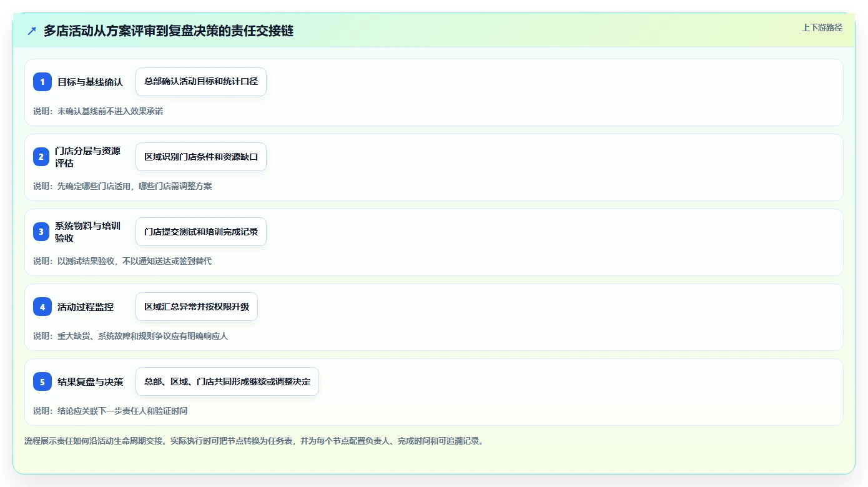Click the title 多店活动从方案评审到复盘决策的责任交接链
The height and width of the screenshot is (487, 868).
pyautogui.click(x=169, y=31)
